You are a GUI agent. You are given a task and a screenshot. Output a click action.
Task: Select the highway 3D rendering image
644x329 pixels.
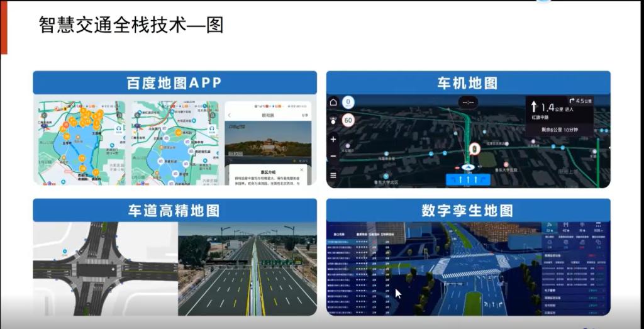(x=247, y=269)
